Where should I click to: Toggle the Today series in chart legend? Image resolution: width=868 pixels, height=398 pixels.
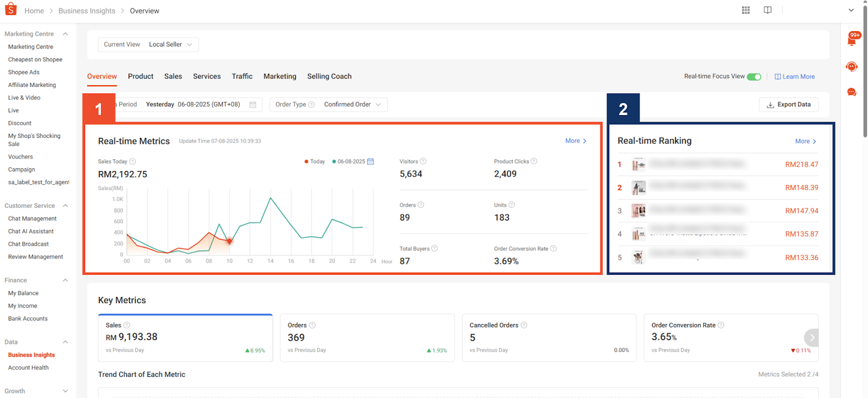315,162
